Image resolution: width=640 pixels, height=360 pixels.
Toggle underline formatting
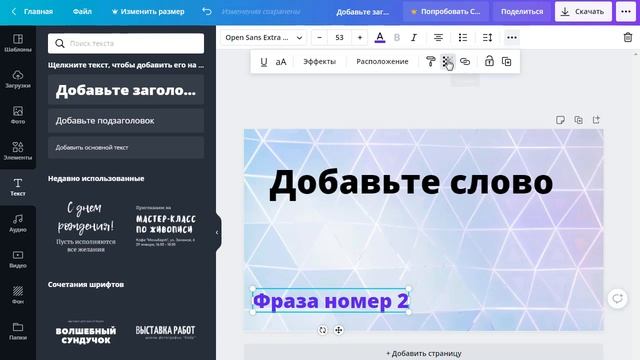[264, 62]
